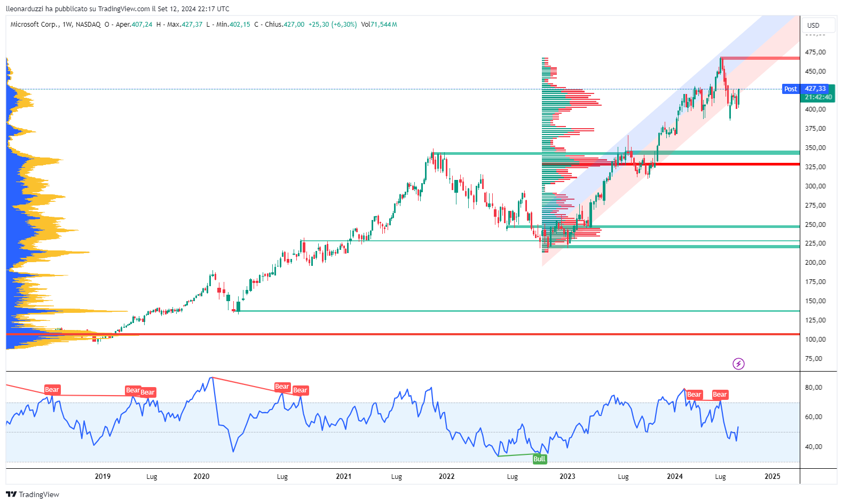This screenshot has height=504, width=843.
Task: Click the 75,00 price axis label
Action: 814,358
